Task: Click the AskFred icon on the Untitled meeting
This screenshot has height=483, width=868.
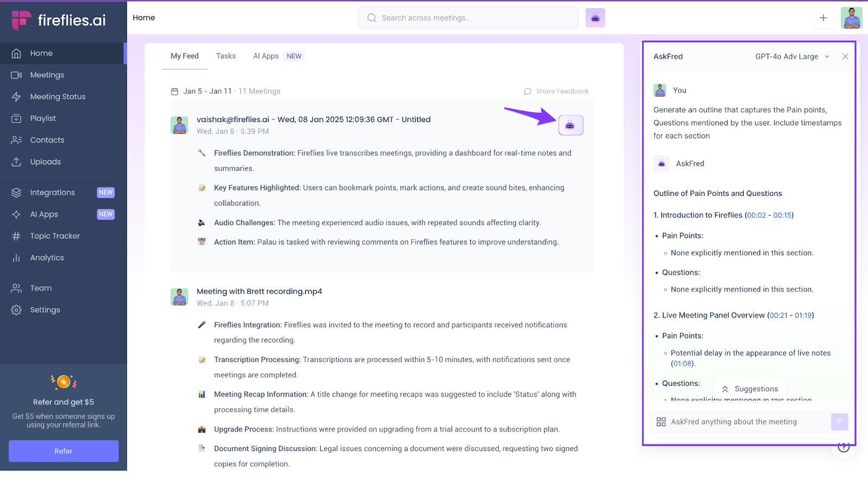Action: (571, 125)
